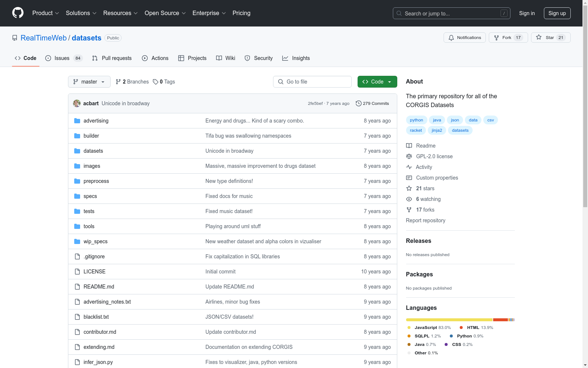Click the repository icon beside RealTimeWeb
Screen dimensions: 588x368
point(15,38)
